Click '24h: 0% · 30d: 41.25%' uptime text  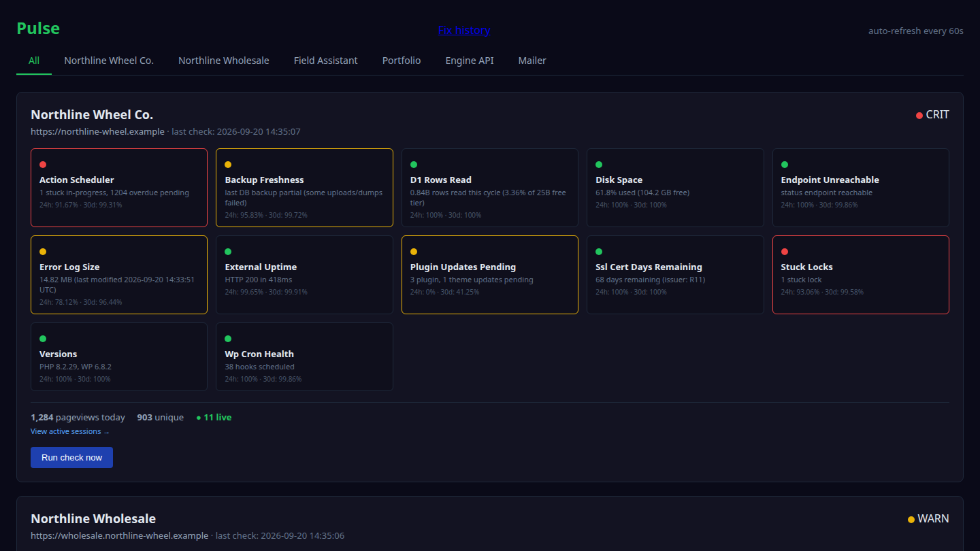(x=444, y=292)
